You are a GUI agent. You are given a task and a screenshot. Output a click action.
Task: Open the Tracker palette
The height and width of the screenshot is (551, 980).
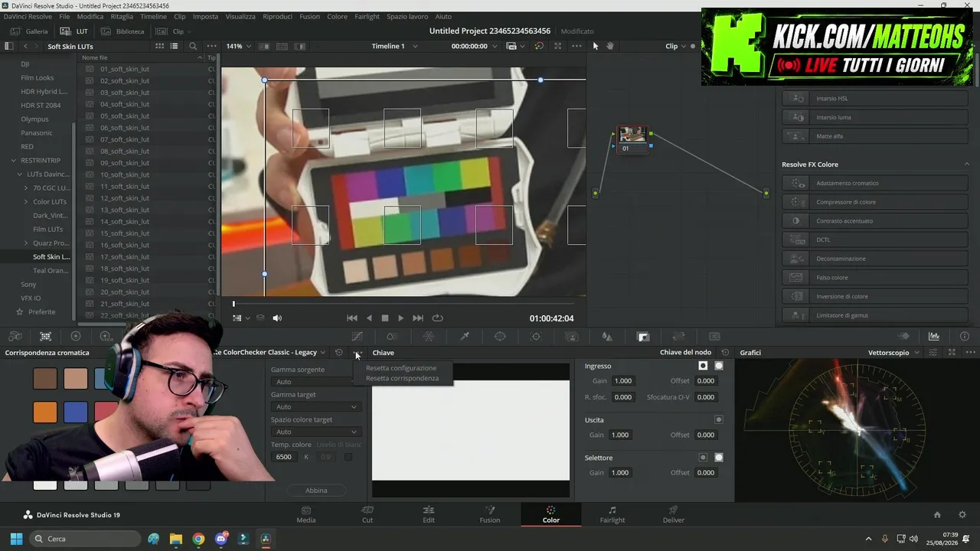[x=536, y=336]
